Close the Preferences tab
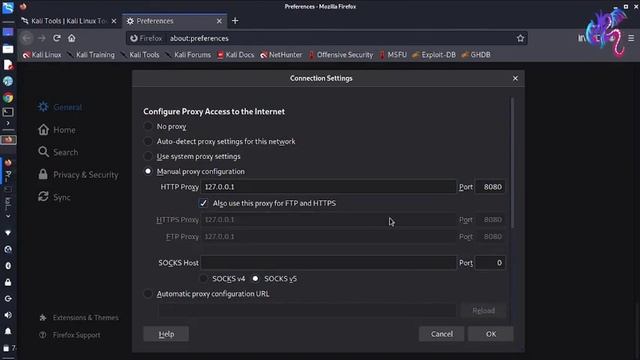This screenshot has height=360, width=640. click(x=219, y=21)
